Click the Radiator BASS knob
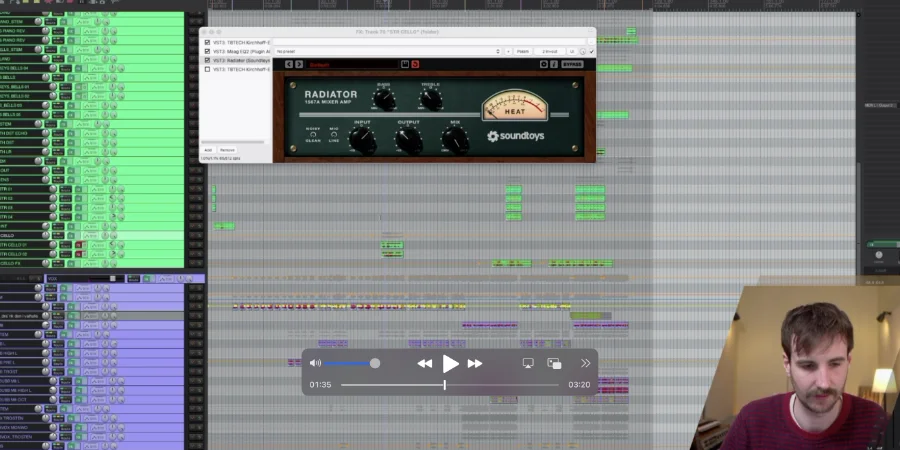The width and height of the screenshot is (900, 450). (384, 100)
